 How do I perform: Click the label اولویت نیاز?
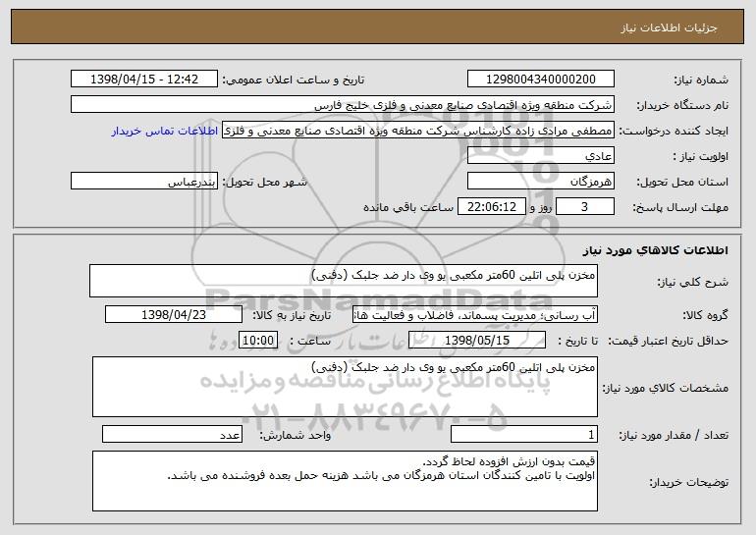(x=701, y=156)
